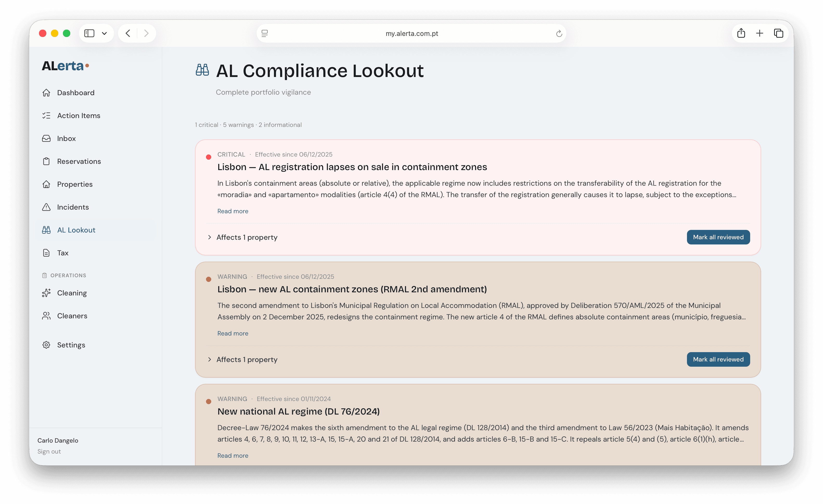
Task: Click the Settings gear icon
Action: (x=46, y=345)
